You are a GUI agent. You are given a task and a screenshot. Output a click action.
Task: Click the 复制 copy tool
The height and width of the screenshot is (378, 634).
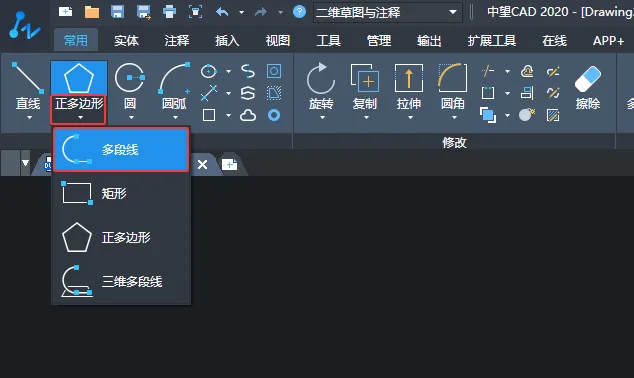[x=365, y=86]
